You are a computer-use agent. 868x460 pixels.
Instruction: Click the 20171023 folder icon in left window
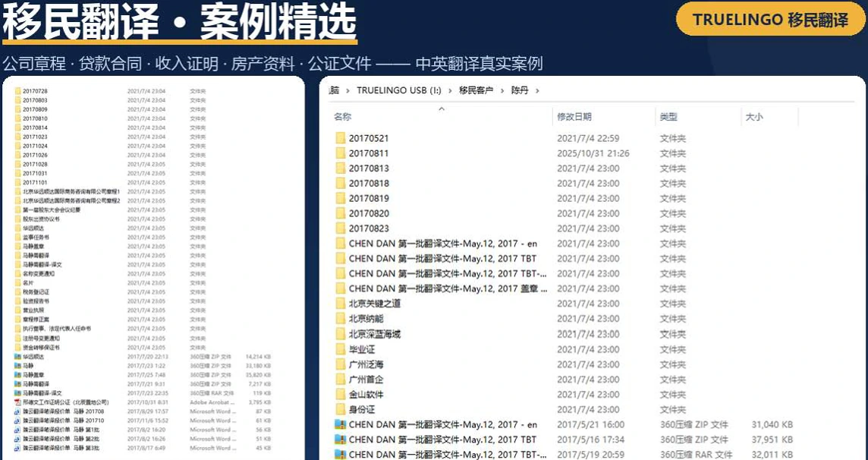pos(17,137)
